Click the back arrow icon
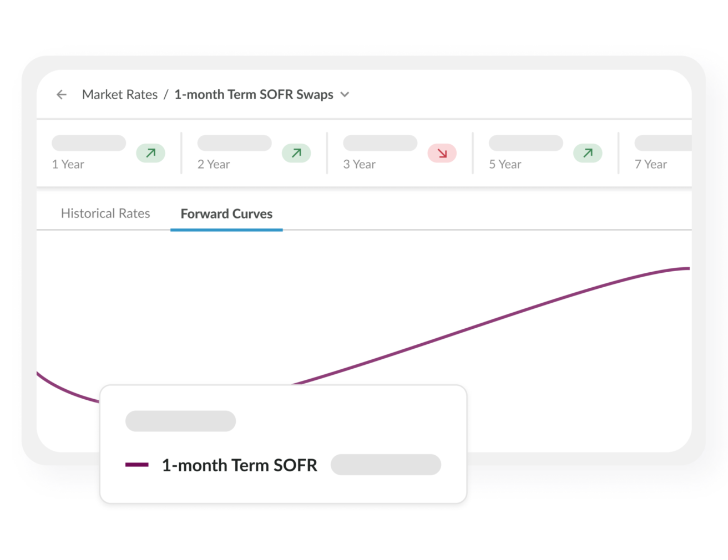728x560 pixels. point(62,95)
